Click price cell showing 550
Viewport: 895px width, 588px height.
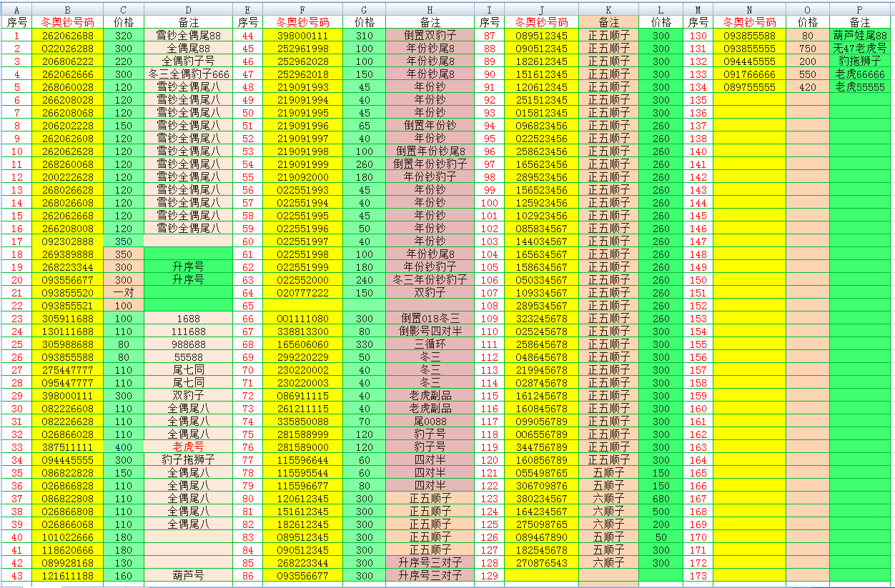tap(808, 74)
